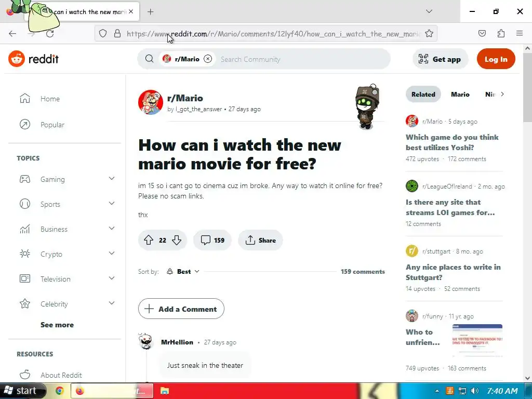This screenshot has width=532, height=399.
Task: Expand the Celebrity topic
Action: coord(112,303)
